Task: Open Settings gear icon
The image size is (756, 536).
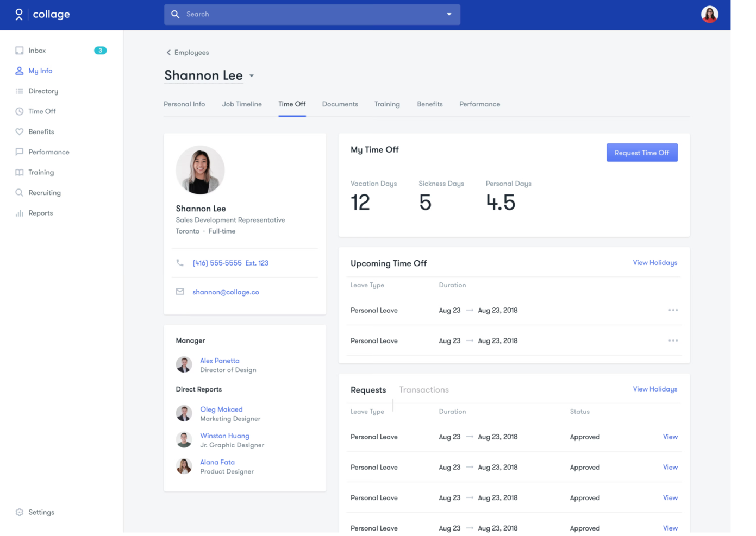Action: point(20,512)
